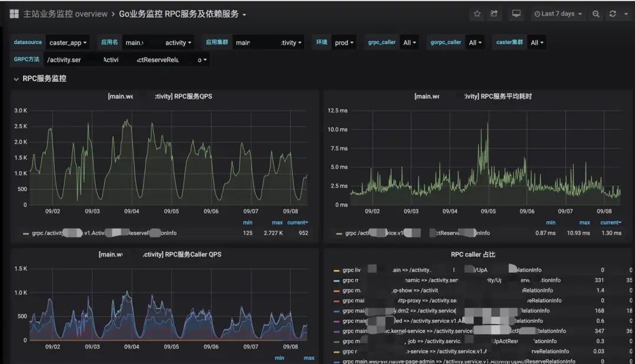Viewport: 635px width, 364px height.
Task: Cycle view mode with the monitor icon
Action: (x=516, y=14)
